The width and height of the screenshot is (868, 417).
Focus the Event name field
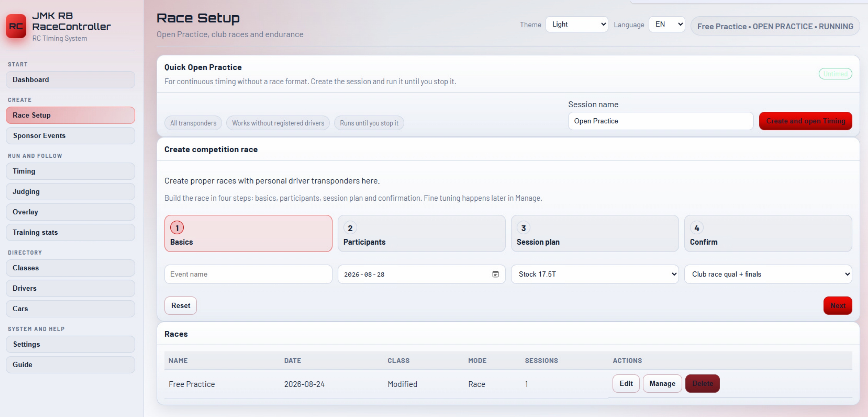pyautogui.click(x=248, y=274)
